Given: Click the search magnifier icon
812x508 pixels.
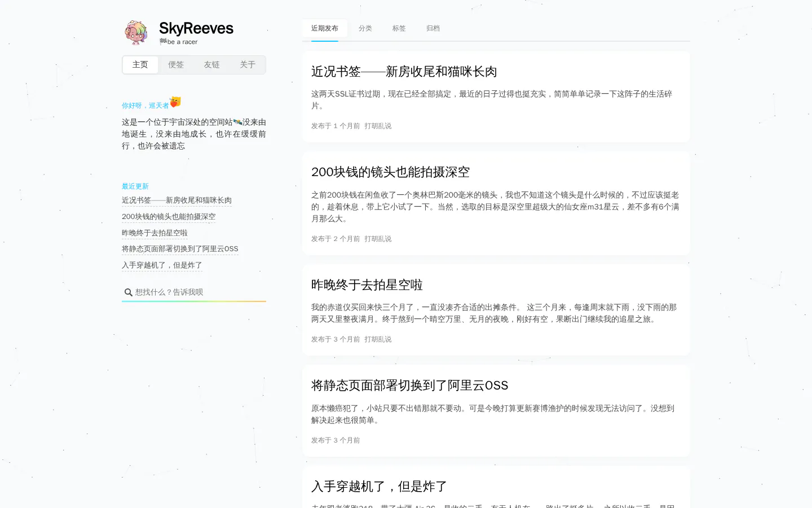Looking at the screenshot, I should 129,292.
